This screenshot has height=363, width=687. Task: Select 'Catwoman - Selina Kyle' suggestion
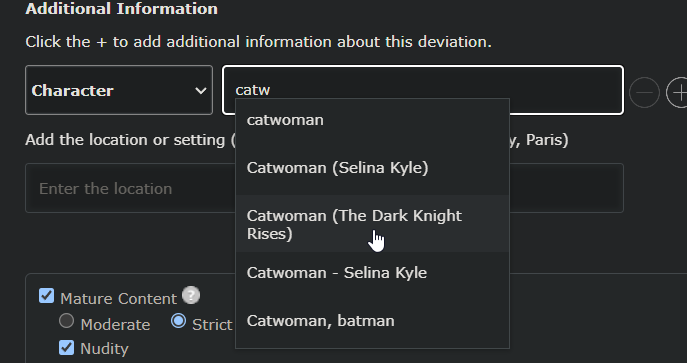372,273
